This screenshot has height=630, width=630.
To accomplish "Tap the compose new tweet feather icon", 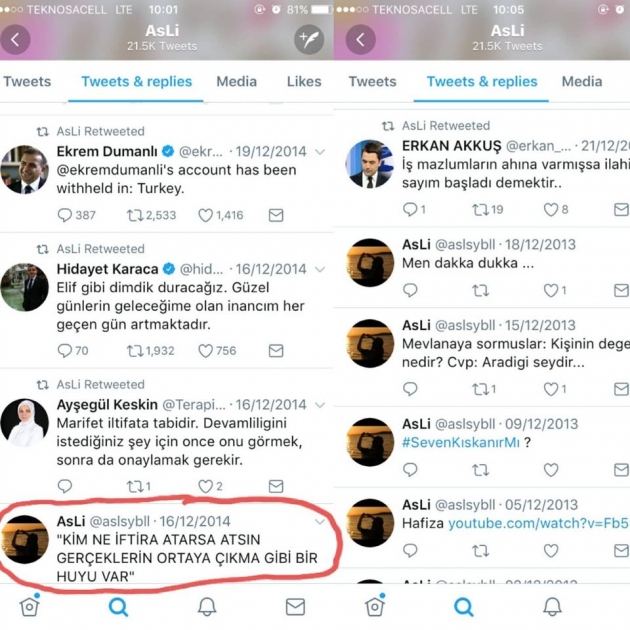I will tap(309, 39).
